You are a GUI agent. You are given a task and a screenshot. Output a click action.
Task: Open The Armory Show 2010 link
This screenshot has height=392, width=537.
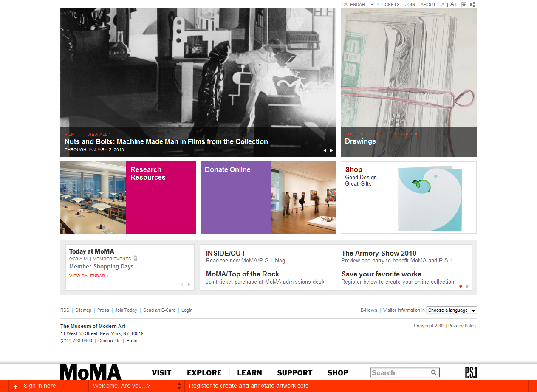coord(379,253)
